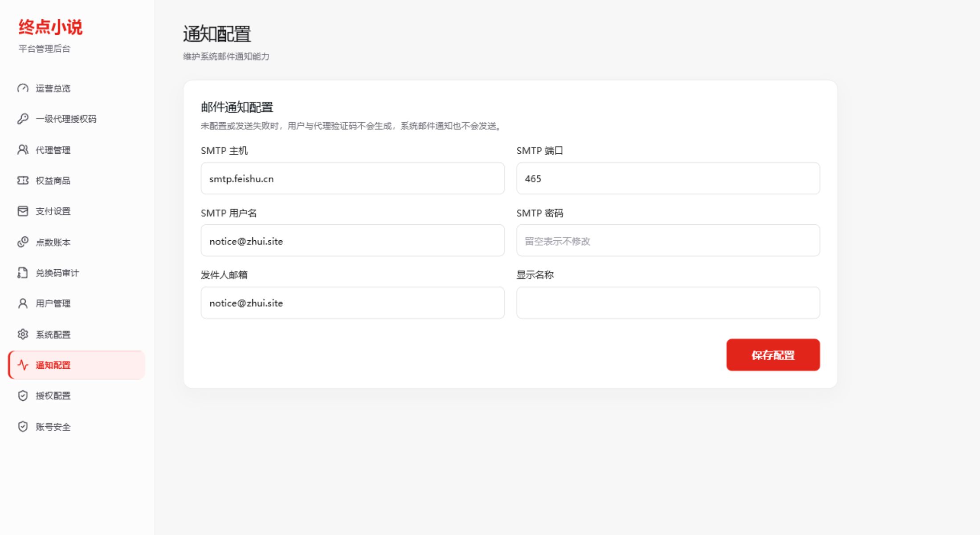Click the SMTP 主机 field label
Viewport: 980px width, 535px height.
224,151
